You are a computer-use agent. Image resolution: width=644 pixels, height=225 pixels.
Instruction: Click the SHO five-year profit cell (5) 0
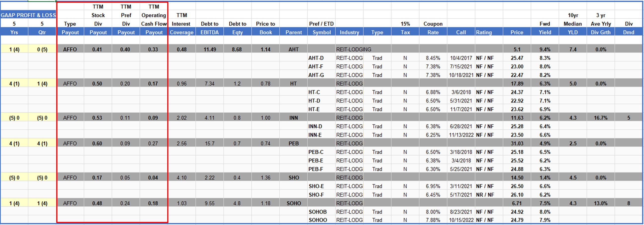pos(14,178)
